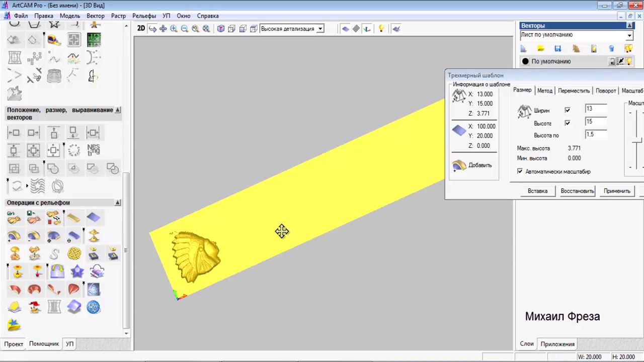The width and height of the screenshot is (644, 362).
Task: Click the scale slider handle
Action: point(636,139)
